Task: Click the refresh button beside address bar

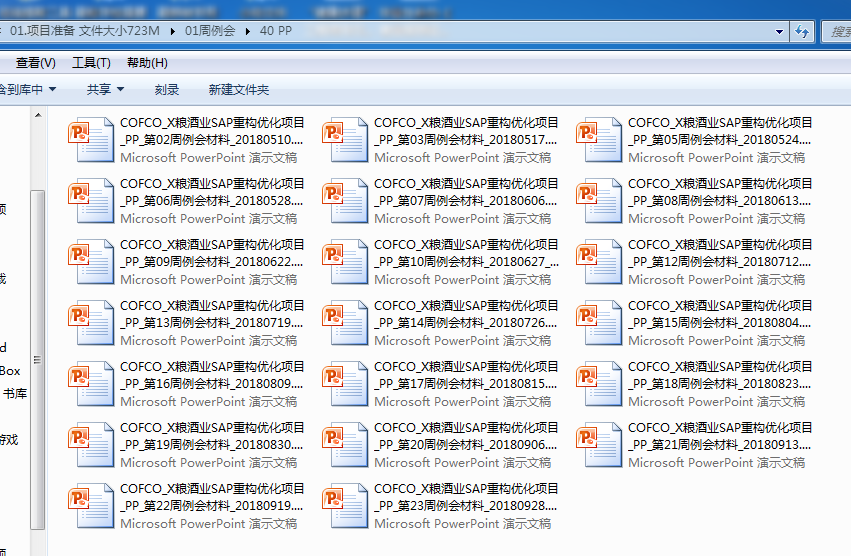Action: [802, 31]
